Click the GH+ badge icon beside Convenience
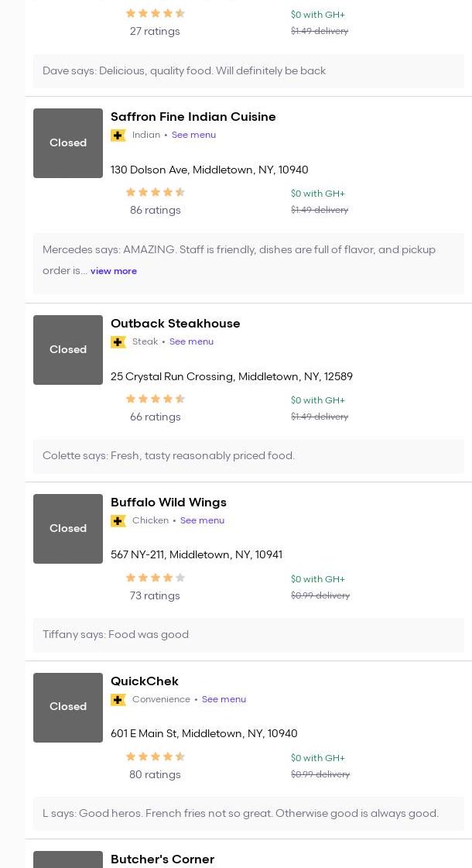 pos(118,700)
